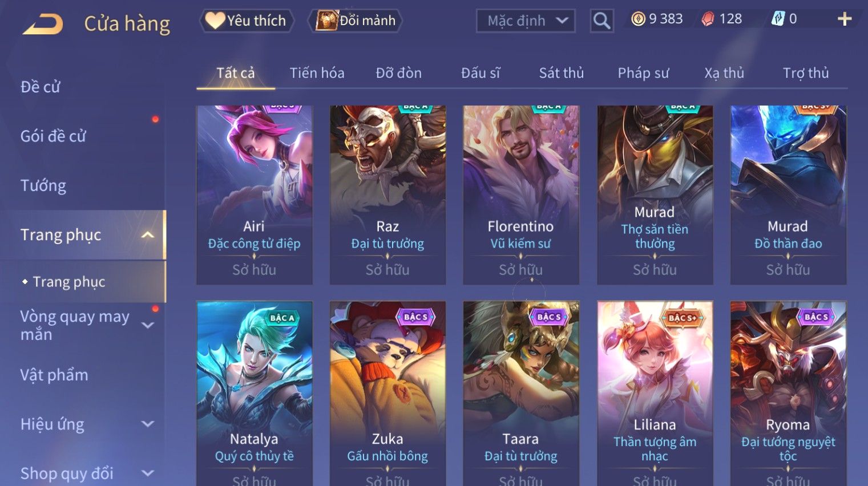Open Gói đề cử in sidebar
Image resolution: width=868 pixels, height=486 pixels.
(x=53, y=136)
